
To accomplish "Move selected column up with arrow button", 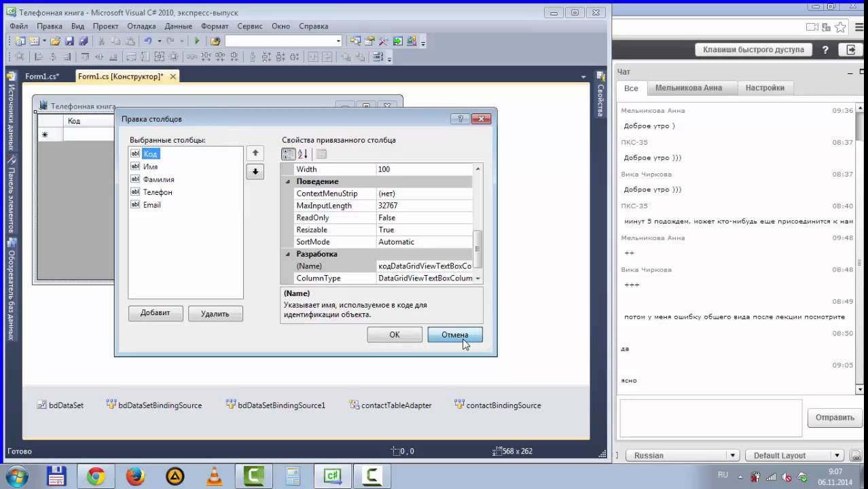I will click(255, 153).
